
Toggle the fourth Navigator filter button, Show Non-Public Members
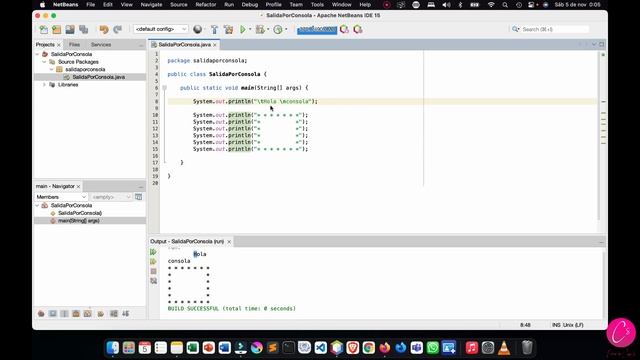pyautogui.click(x=76, y=313)
